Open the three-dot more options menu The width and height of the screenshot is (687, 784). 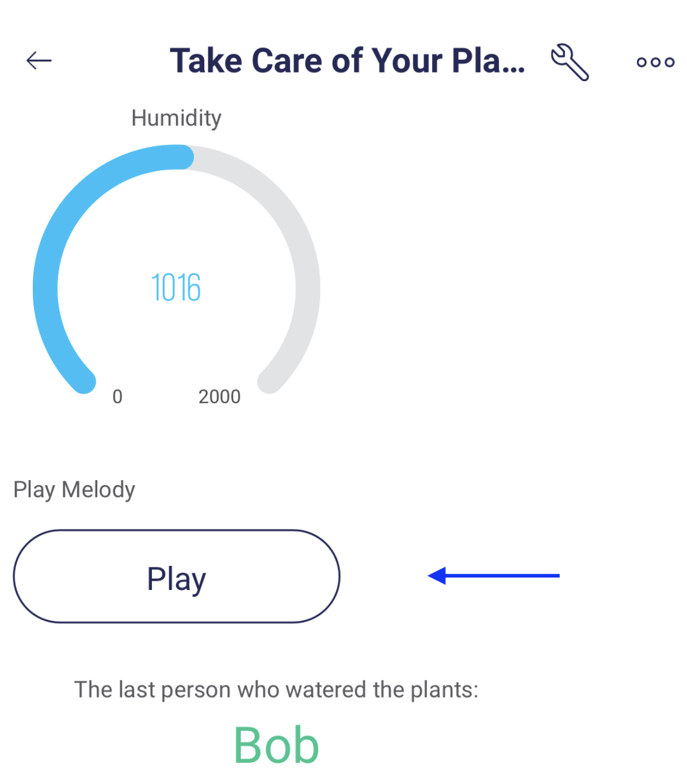655,62
